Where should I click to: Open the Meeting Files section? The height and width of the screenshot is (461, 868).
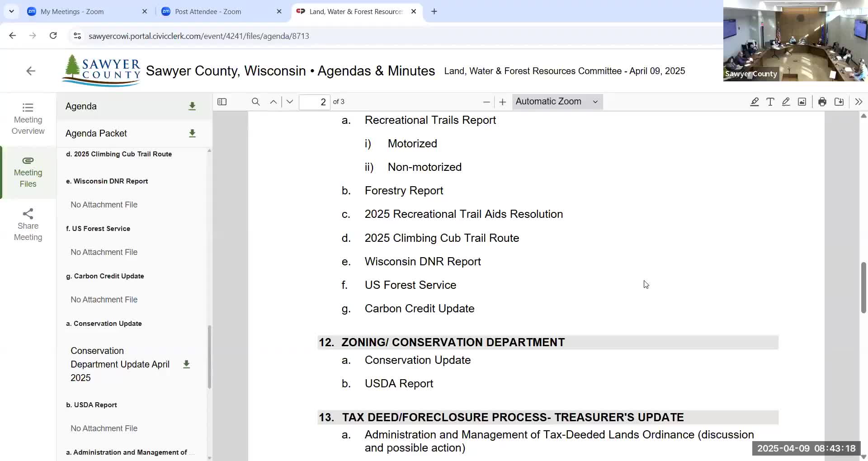pos(28,172)
